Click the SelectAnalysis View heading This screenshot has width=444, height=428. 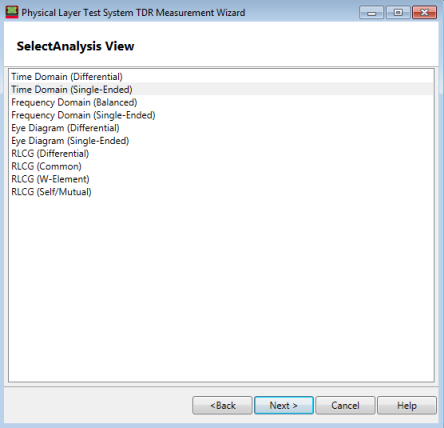coord(75,46)
